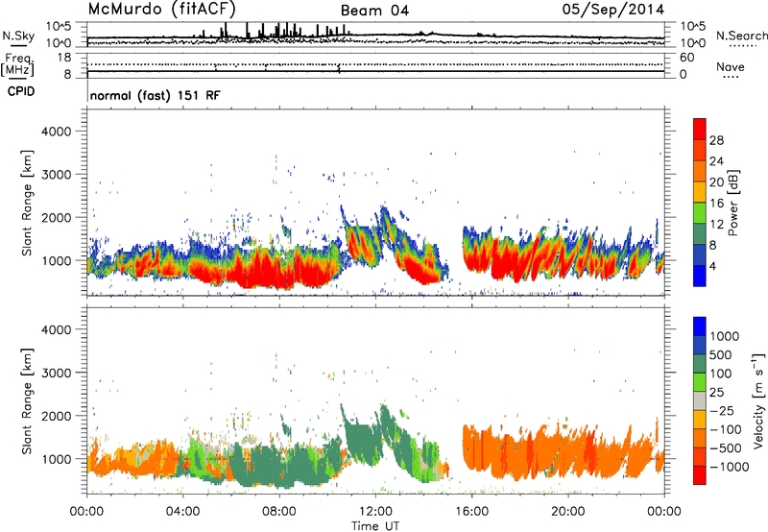Select the "Beam 04" heading
Viewport: 768px width, 532px height.
point(374,11)
